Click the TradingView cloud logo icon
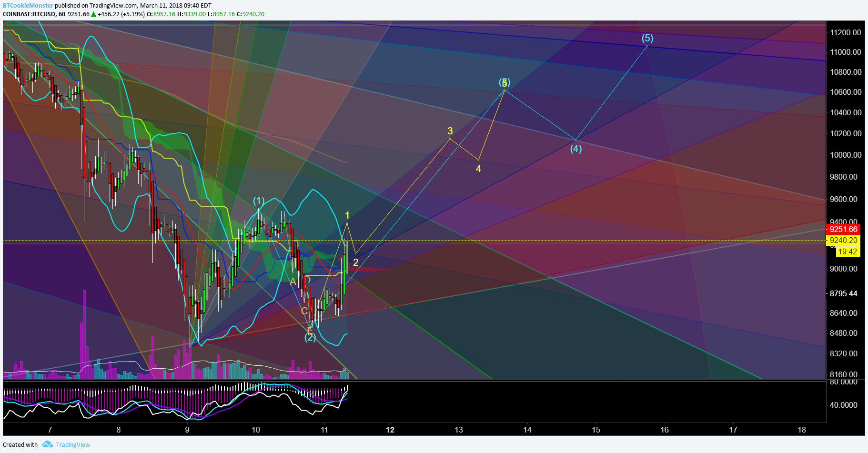The height and width of the screenshot is (453, 868). point(47,444)
